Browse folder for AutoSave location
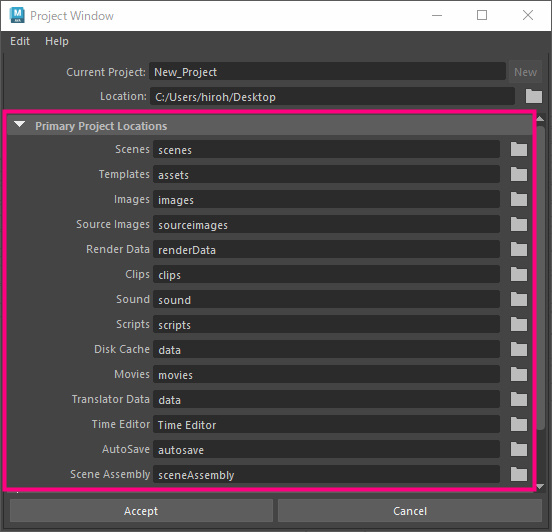Viewport: 552px width, 532px height. [519, 449]
